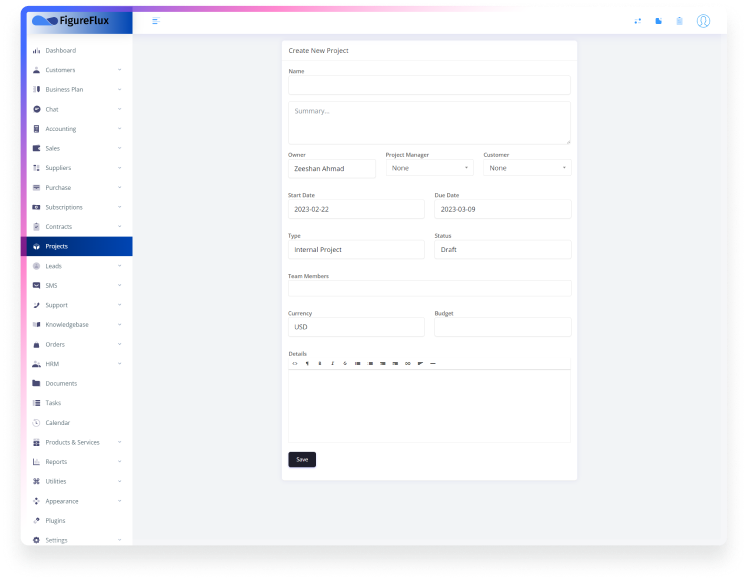This screenshot has height=580, width=747.
Task: Click the Tasks list icon in sidebar
Action: pyautogui.click(x=36, y=403)
